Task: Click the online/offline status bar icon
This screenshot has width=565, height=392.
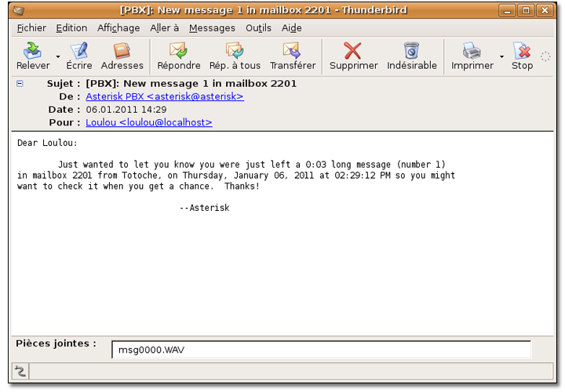Action: 20,371
